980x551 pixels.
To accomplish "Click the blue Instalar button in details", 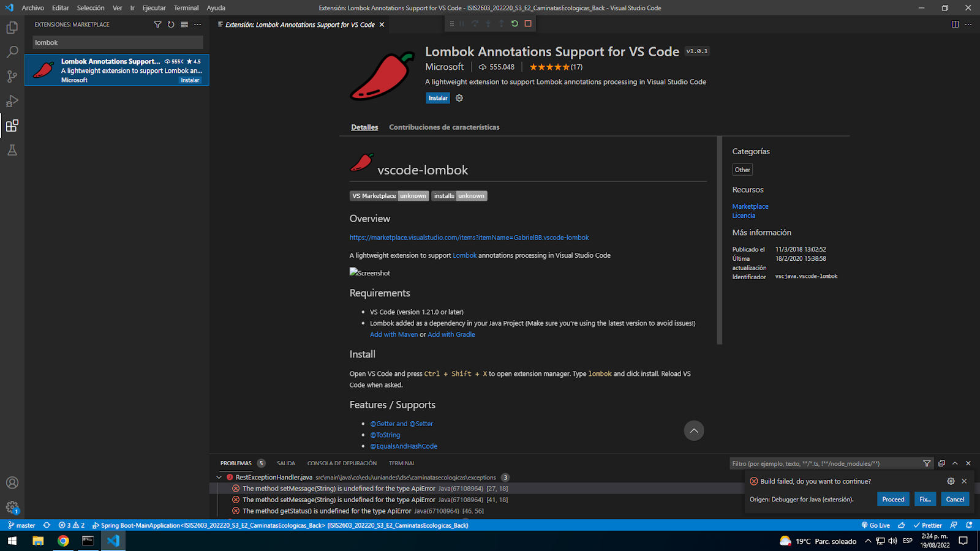I will pos(438,98).
